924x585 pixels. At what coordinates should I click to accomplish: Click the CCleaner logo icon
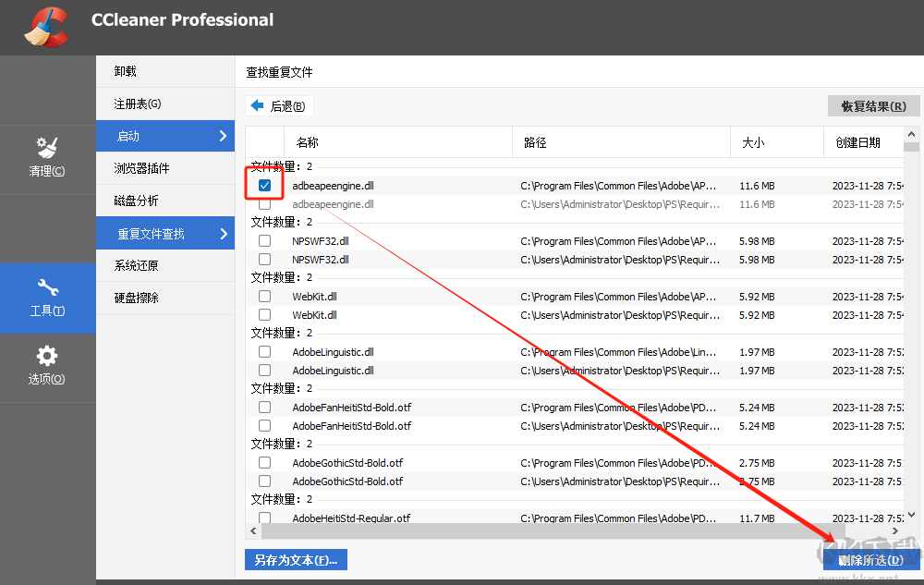click(x=44, y=27)
